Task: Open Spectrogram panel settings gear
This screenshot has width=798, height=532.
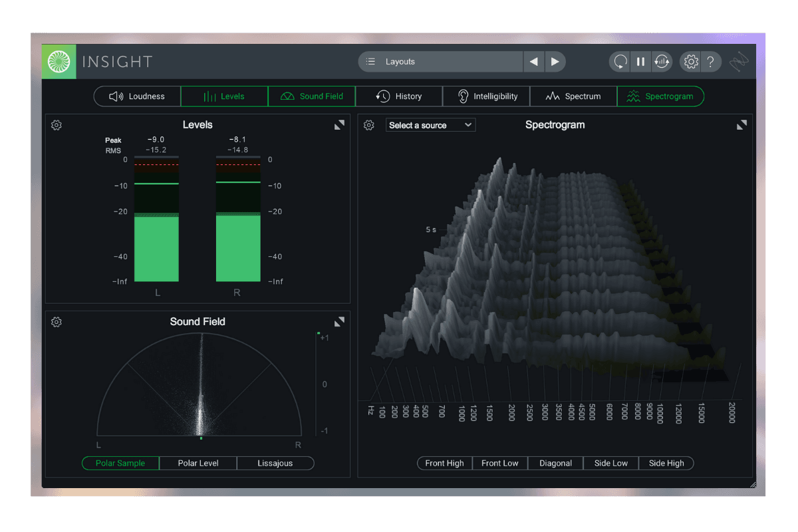Action: coord(369,125)
